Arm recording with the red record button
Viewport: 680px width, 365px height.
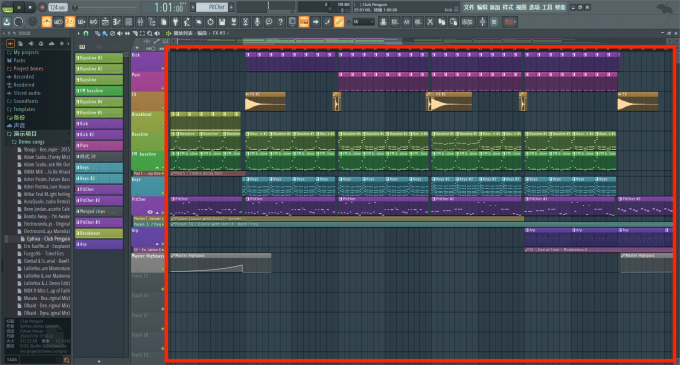(42, 7)
